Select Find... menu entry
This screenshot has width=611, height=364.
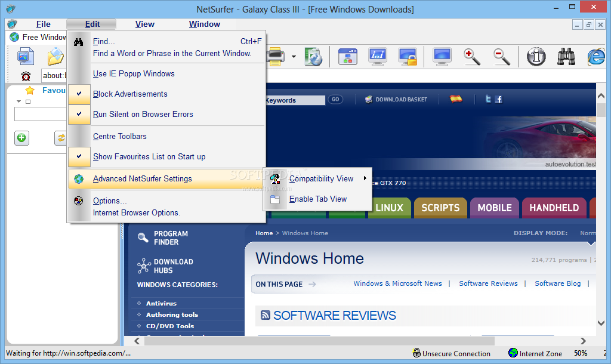167,47
